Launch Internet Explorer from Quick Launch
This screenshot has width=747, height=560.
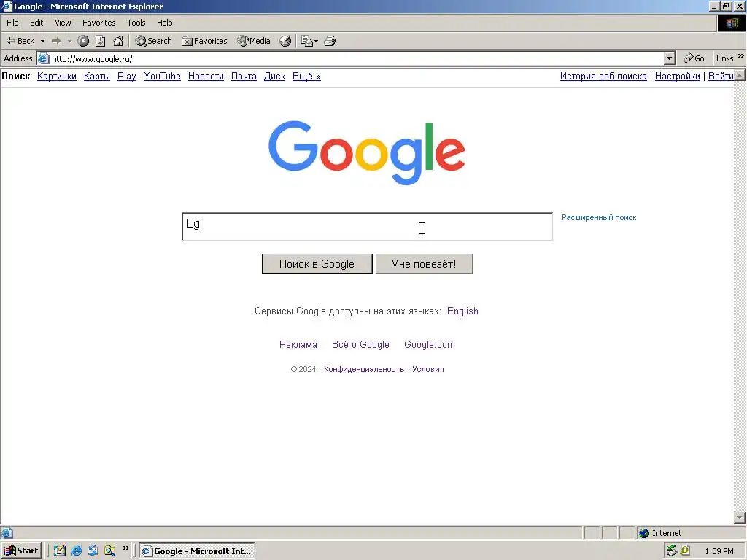76,551
